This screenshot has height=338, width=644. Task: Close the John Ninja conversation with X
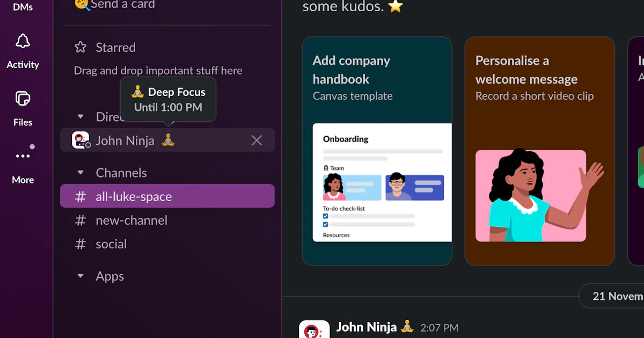tap(257, 141)
